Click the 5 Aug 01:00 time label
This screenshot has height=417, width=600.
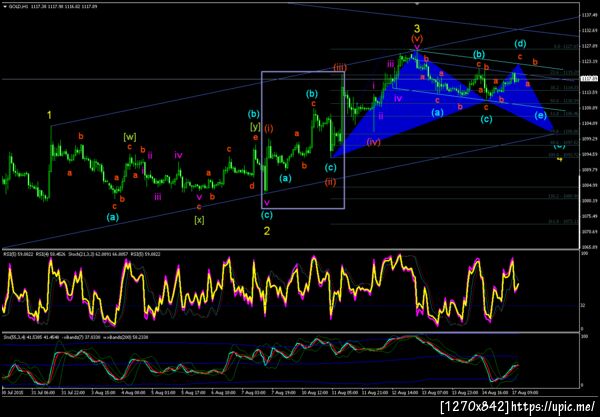[x=163, y=393]
